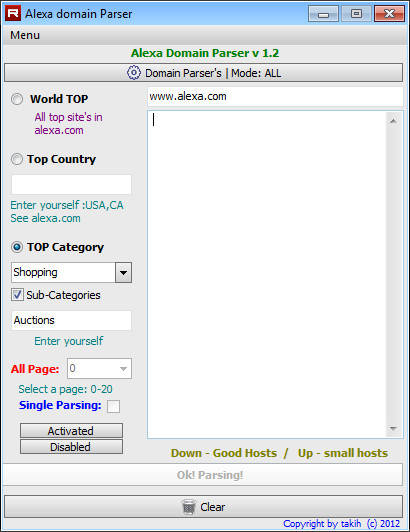Click the 'Single Parsing:' blue label

click(x=60, y=405)
